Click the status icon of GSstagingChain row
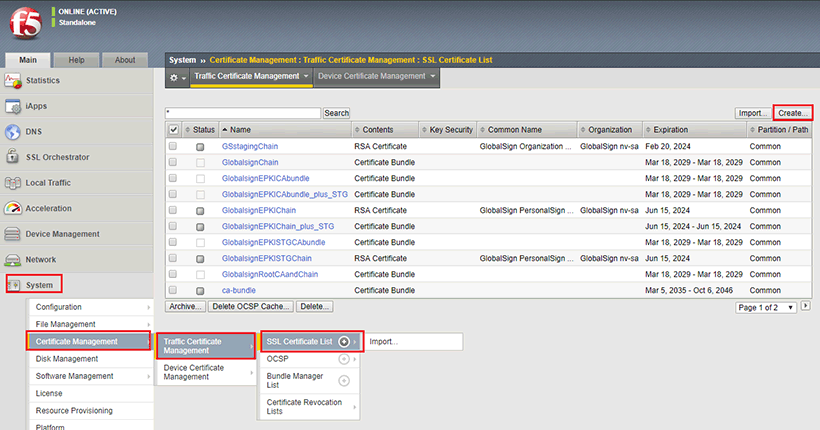The width and height of the screenshot is (820, 430). (x=200, y=147)
